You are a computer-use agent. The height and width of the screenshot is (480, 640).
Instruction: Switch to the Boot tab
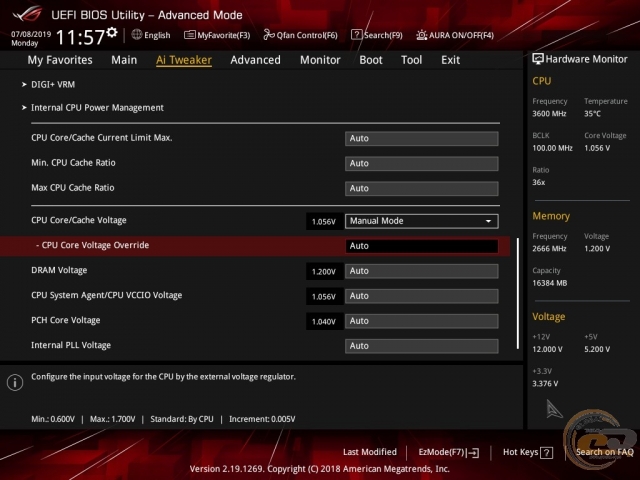(371, 60)
